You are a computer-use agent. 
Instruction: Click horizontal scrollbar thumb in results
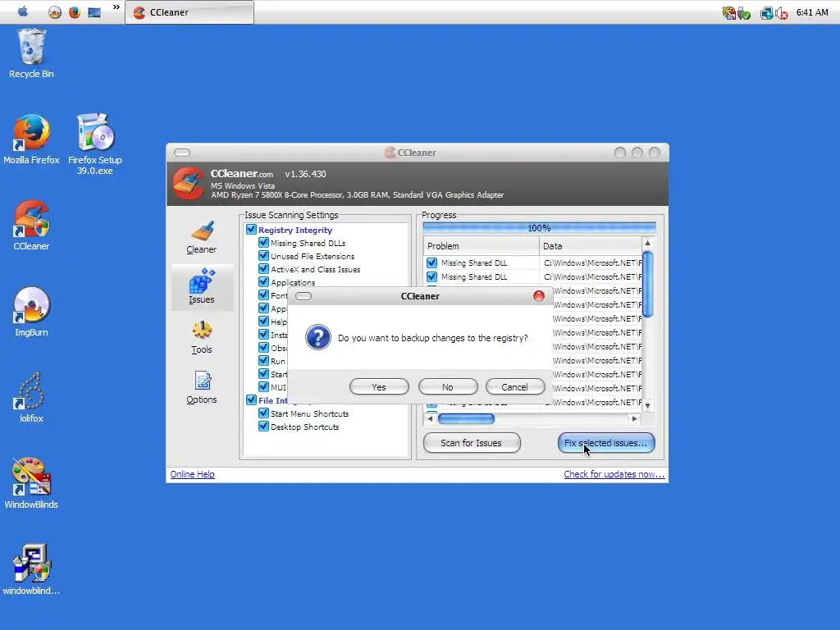(467, 419)
